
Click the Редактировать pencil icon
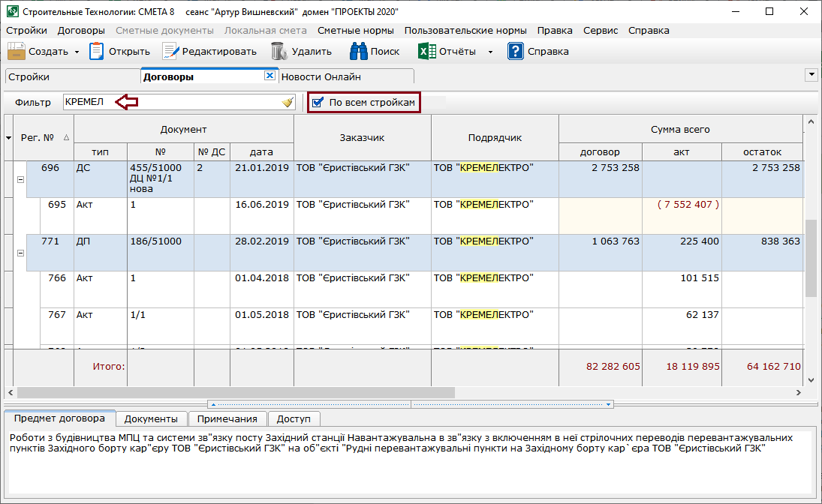(x=170, y=52)
